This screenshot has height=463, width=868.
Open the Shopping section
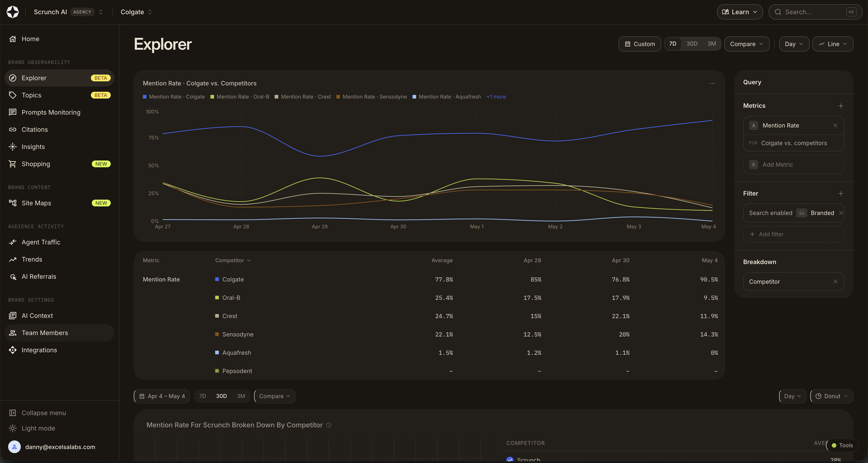[x=59, y=164]
